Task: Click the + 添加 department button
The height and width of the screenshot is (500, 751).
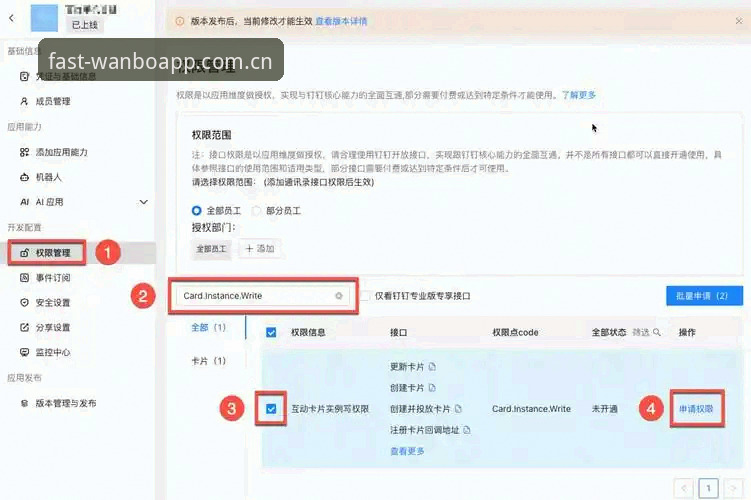Action: [260, 249]
